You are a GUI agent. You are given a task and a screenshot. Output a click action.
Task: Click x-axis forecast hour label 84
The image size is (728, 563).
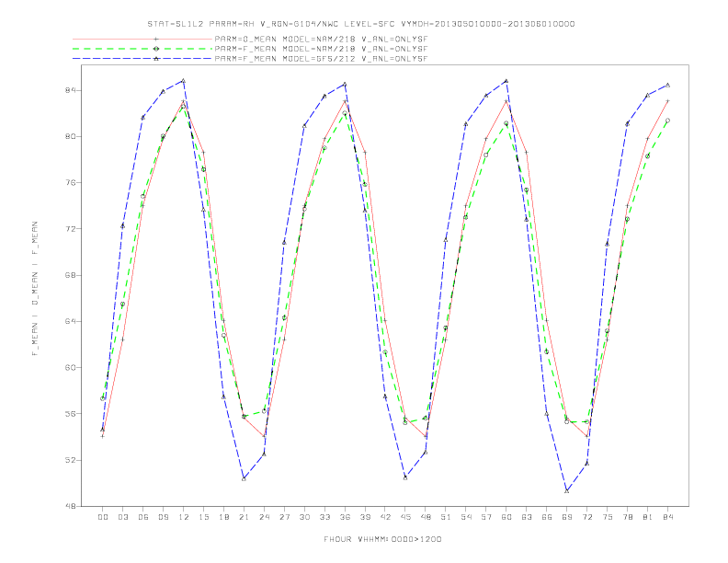pos(668,517)
